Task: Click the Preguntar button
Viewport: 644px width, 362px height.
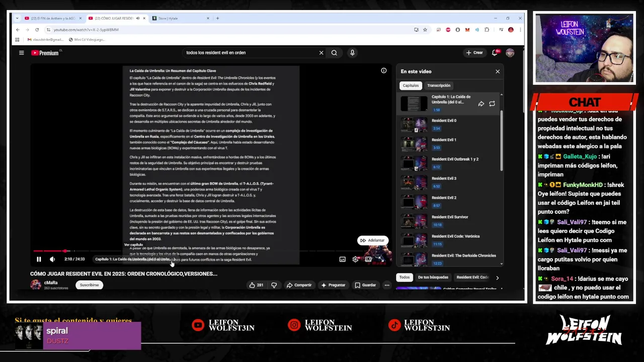Action: [333, 285]
